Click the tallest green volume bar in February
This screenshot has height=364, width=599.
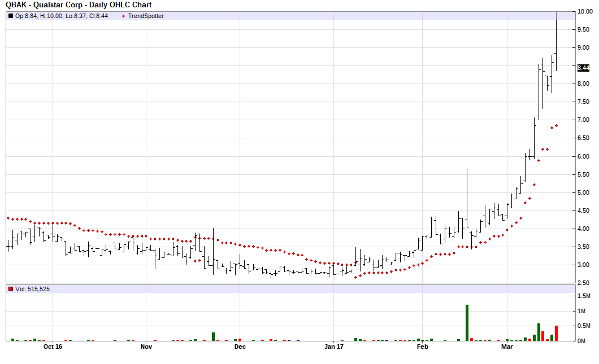[x=467, y=323]
